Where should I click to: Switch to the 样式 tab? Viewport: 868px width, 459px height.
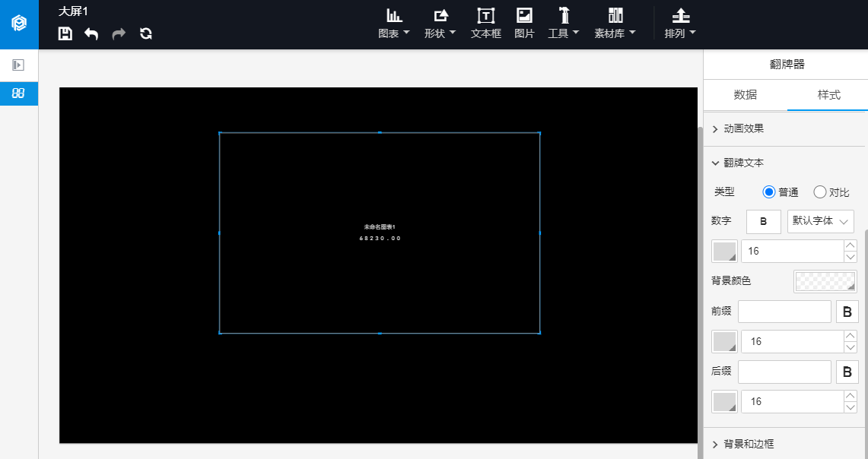(828, 95)
